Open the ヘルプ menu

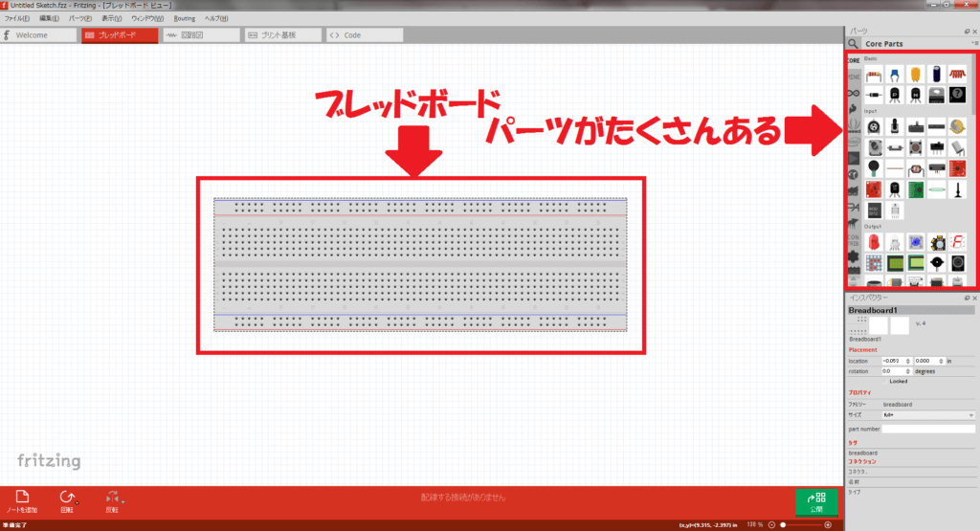216,19
